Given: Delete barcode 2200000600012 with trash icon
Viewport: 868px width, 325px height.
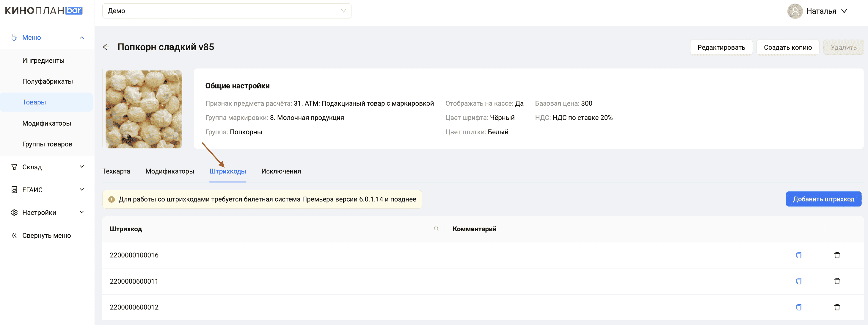Looking at the screenshot, I should (837, 307).
